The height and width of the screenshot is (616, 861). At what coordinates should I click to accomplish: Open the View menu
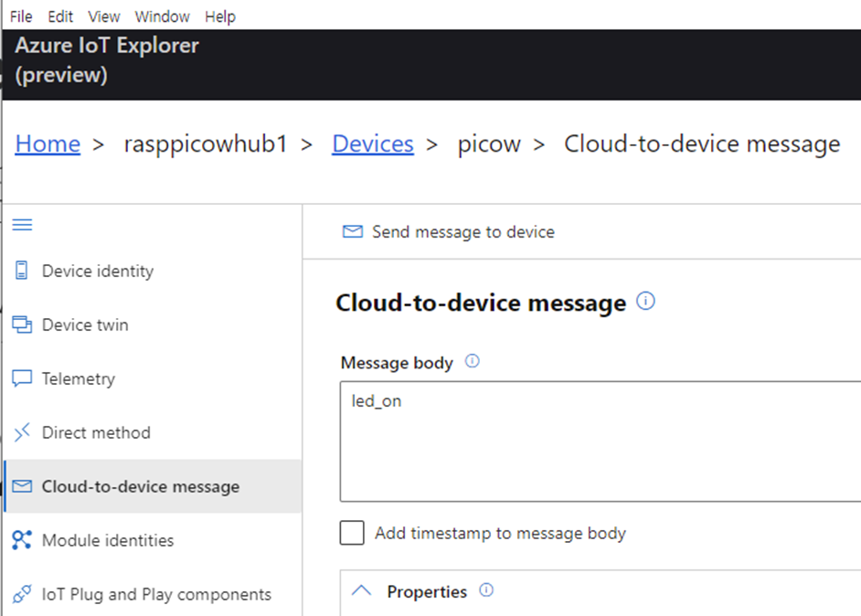103,16
